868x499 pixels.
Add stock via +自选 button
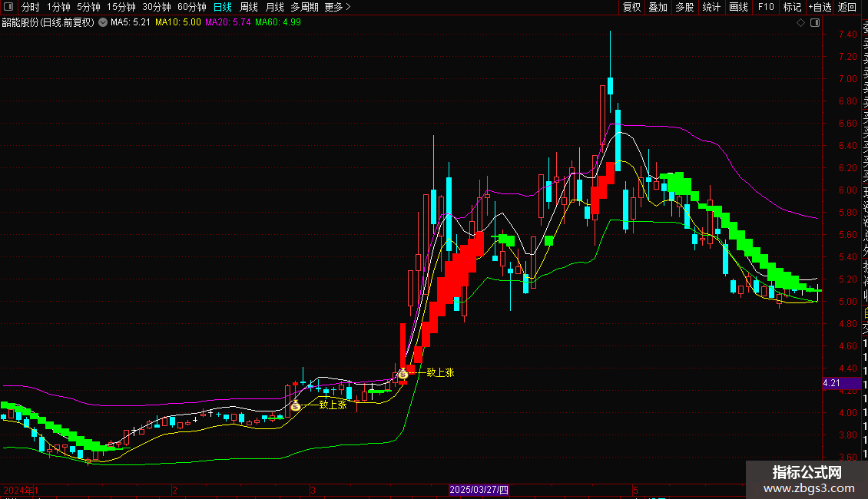pos(820,7)
